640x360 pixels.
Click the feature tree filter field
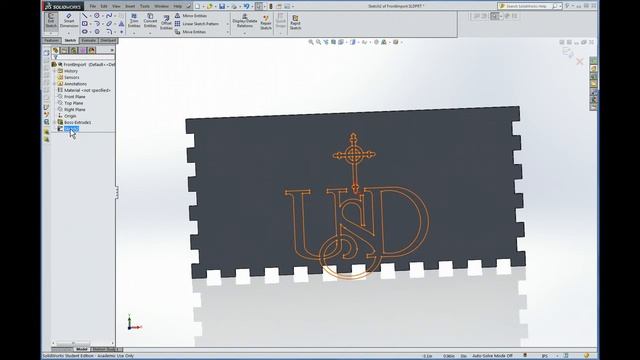(x=84, y=57)
